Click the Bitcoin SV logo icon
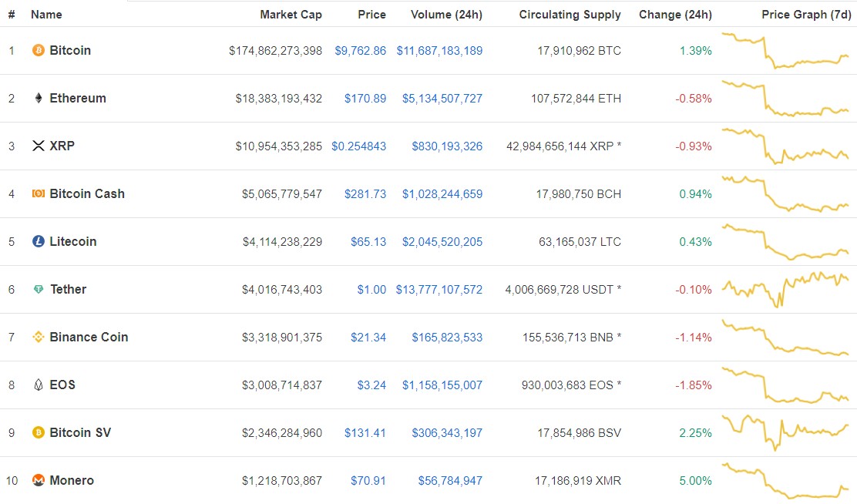The height and width of the screenshot is (504, 857). click(39, 432)
